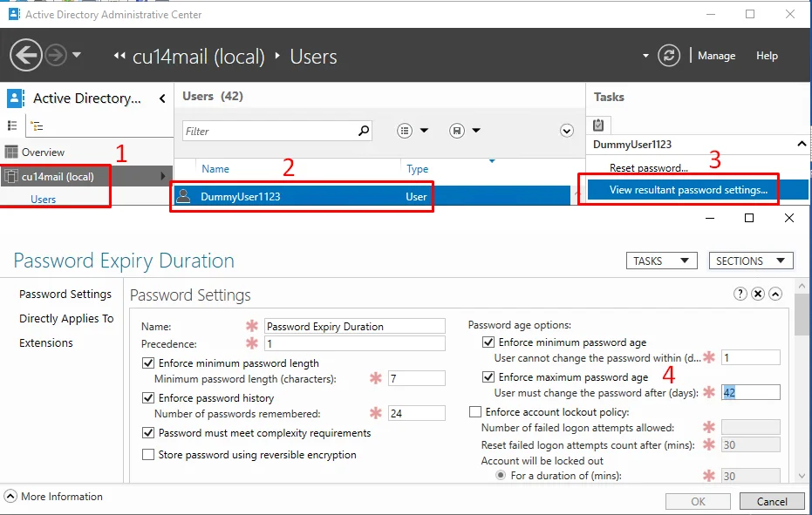Click the Cancel button
The height and width of the screenshot is (515, 812).
(x=772, y=501)
